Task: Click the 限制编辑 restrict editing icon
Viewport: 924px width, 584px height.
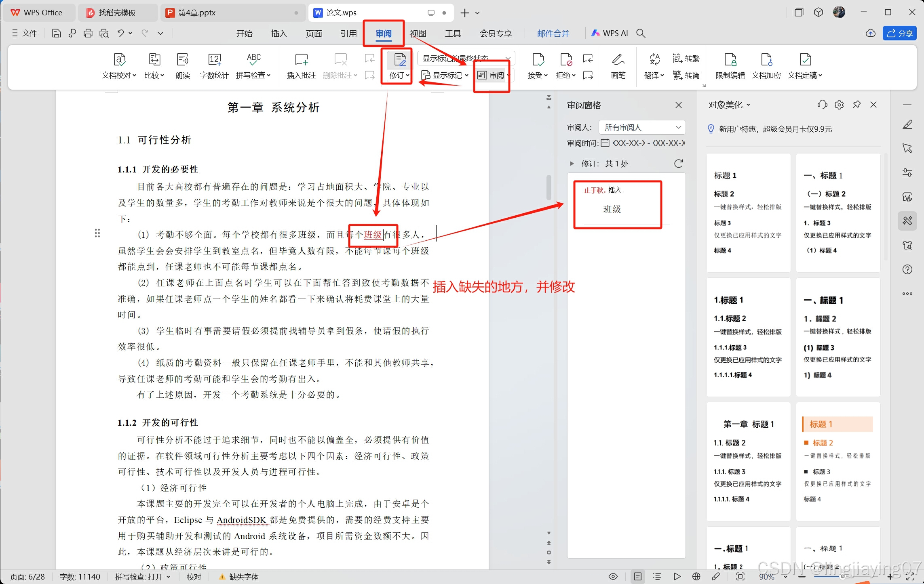Action: click(x=730, y=60)
